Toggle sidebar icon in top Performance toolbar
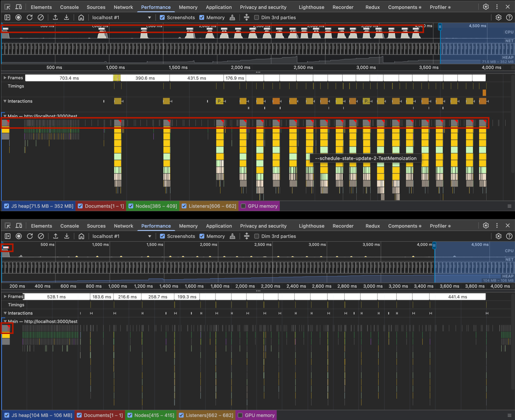 click(x=7, y=17)
